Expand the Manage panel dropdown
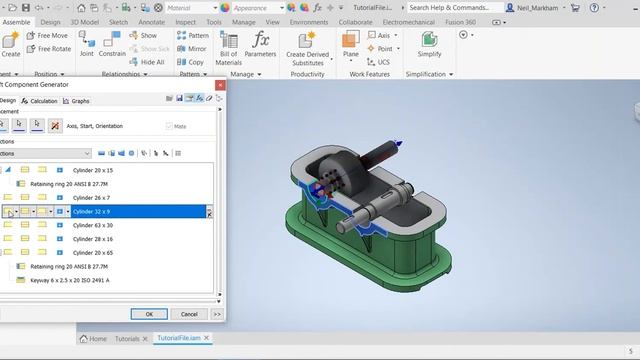Viewport: 640px width, 360px height. (x=259, y=74)
